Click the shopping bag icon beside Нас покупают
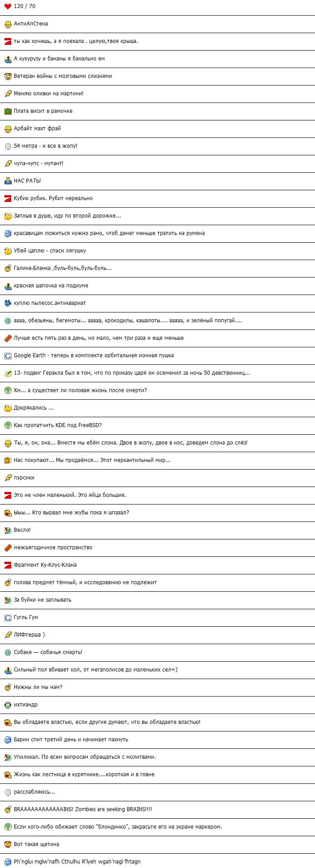The height and width of the screenshot is (868, 315). 8,460
